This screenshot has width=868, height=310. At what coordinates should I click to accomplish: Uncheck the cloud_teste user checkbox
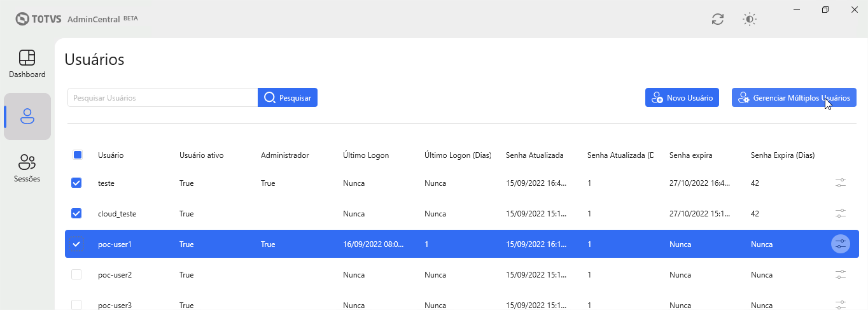point(76,213)
